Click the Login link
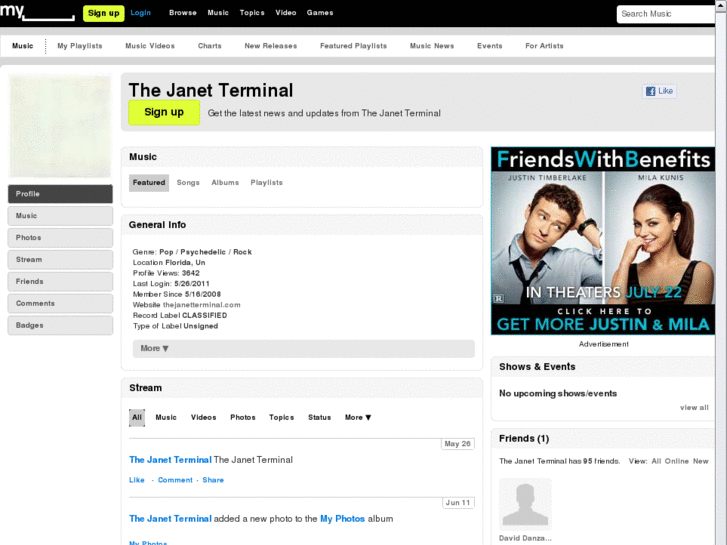This screenshot has height=545, width=727. coord(140,13)
